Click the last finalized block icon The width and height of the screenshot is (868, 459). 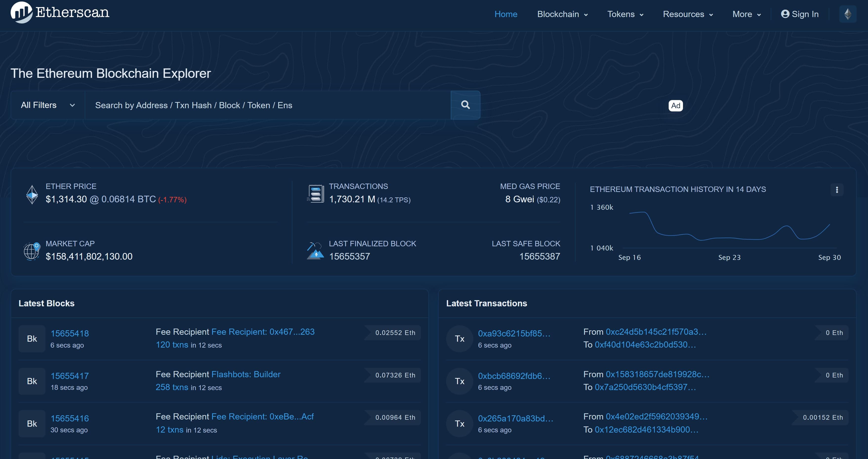(315, 251)
